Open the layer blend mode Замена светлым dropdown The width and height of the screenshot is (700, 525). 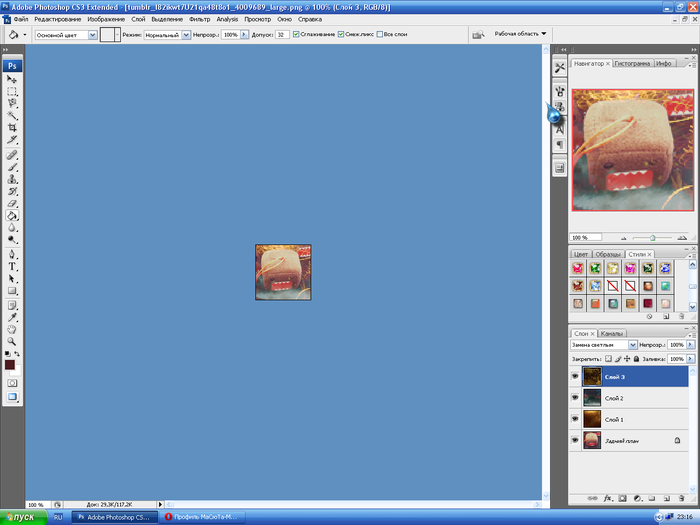pyautogui.click(x=633, y=345)
